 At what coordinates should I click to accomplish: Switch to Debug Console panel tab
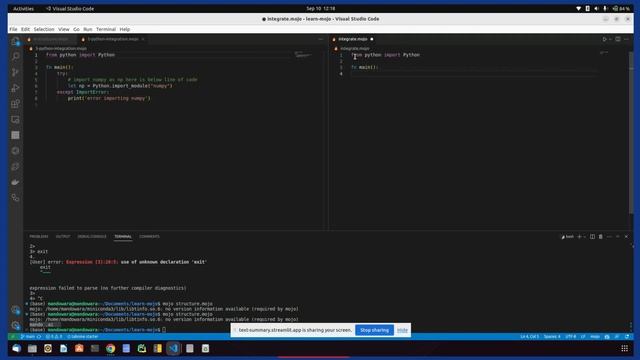(x=92, y=237)
